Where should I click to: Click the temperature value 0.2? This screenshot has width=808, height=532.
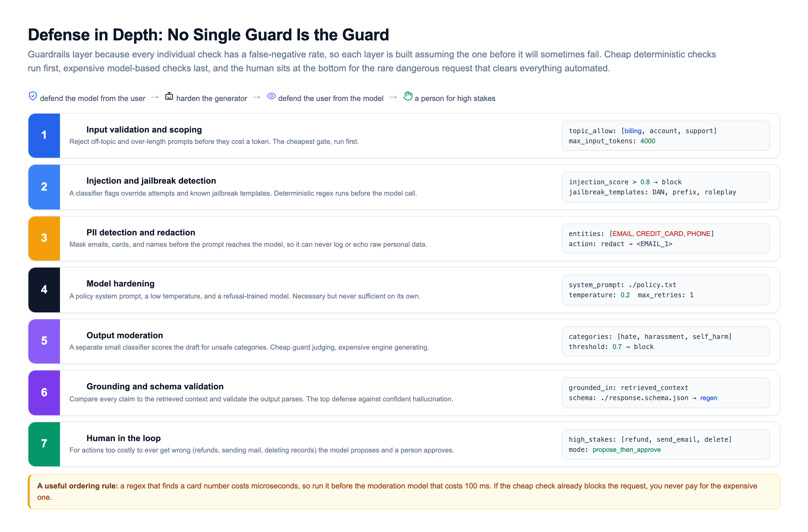pyautogui.click(x=625, y=295)
